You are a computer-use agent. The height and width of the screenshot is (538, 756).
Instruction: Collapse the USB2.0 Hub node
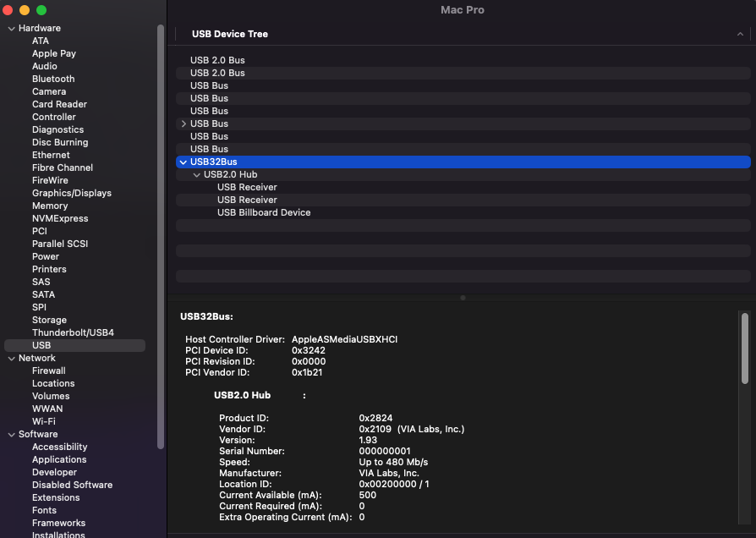(x=196, y=175)
